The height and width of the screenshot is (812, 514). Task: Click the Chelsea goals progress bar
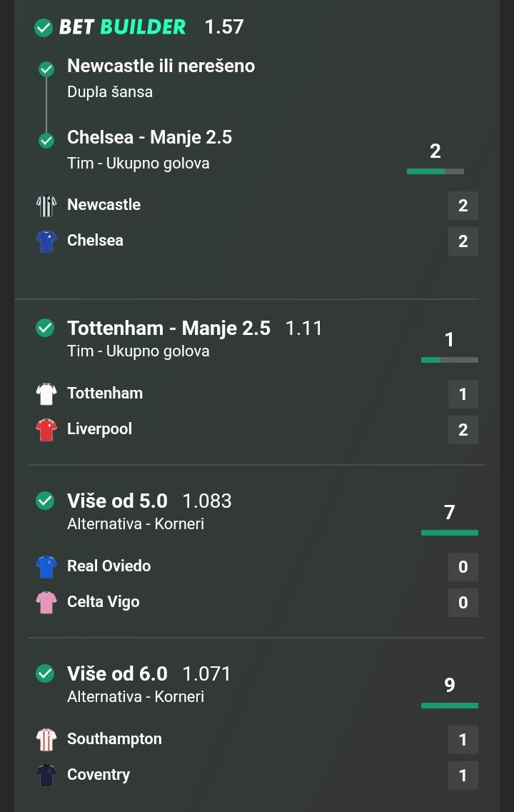(435, 171)
